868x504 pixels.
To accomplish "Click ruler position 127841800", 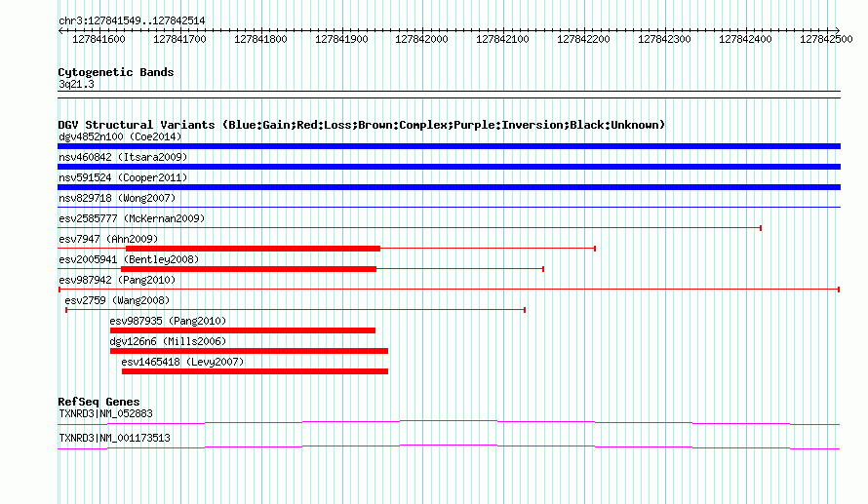I will pos(260,39).
